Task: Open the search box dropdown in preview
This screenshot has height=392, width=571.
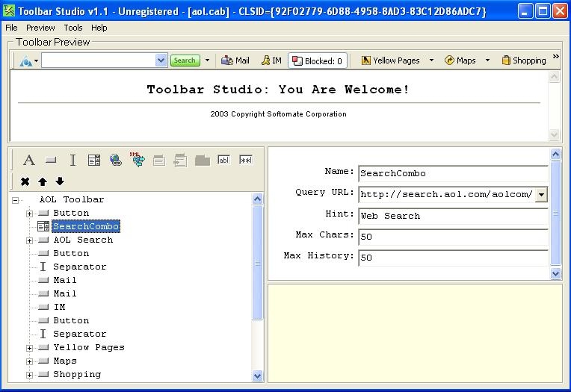Action: pos(161,60)
